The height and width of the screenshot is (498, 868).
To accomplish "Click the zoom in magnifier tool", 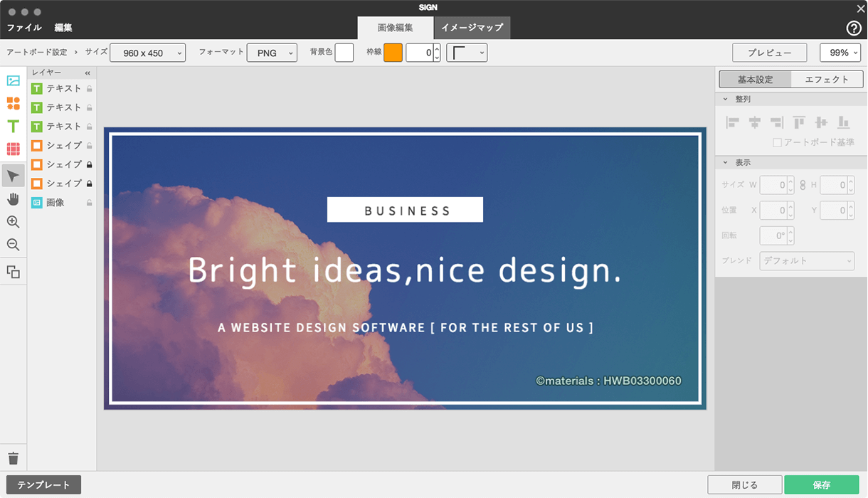I will click(x=13, y=222).
